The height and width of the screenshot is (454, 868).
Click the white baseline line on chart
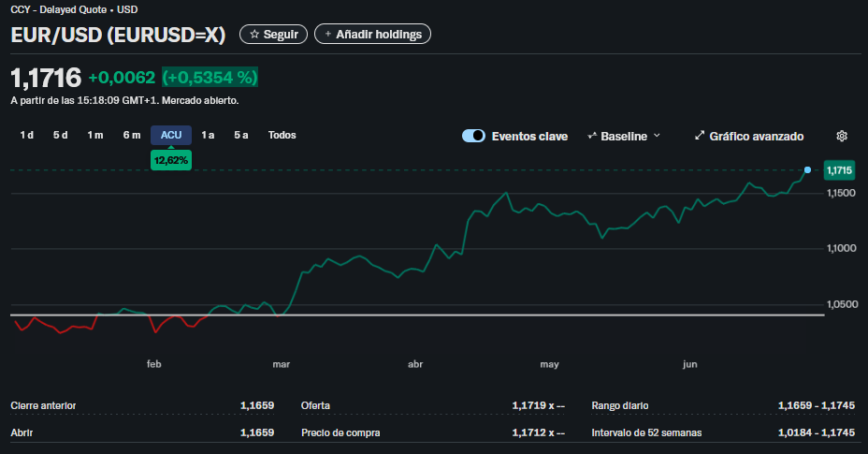pos(561,315)
